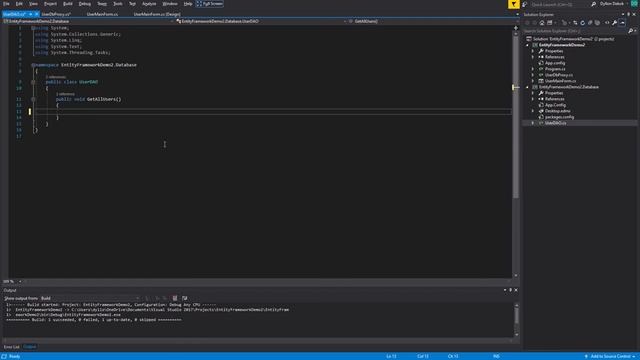
Task: Switch to the Output tab at bottom
Action: (30, 347)
